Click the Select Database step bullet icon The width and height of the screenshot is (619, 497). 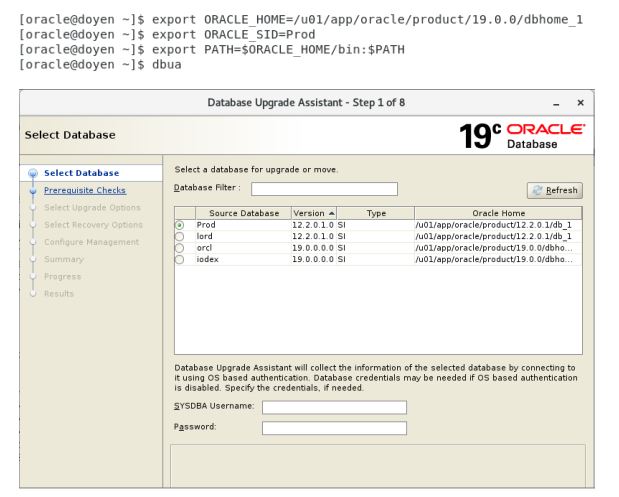(33, 173)
